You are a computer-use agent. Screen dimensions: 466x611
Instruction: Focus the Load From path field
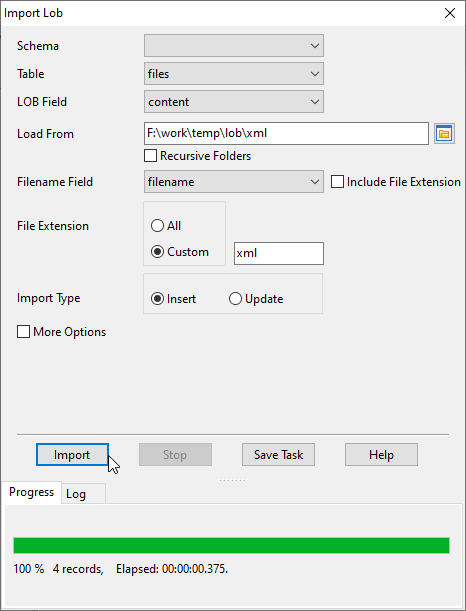(286, 134)
